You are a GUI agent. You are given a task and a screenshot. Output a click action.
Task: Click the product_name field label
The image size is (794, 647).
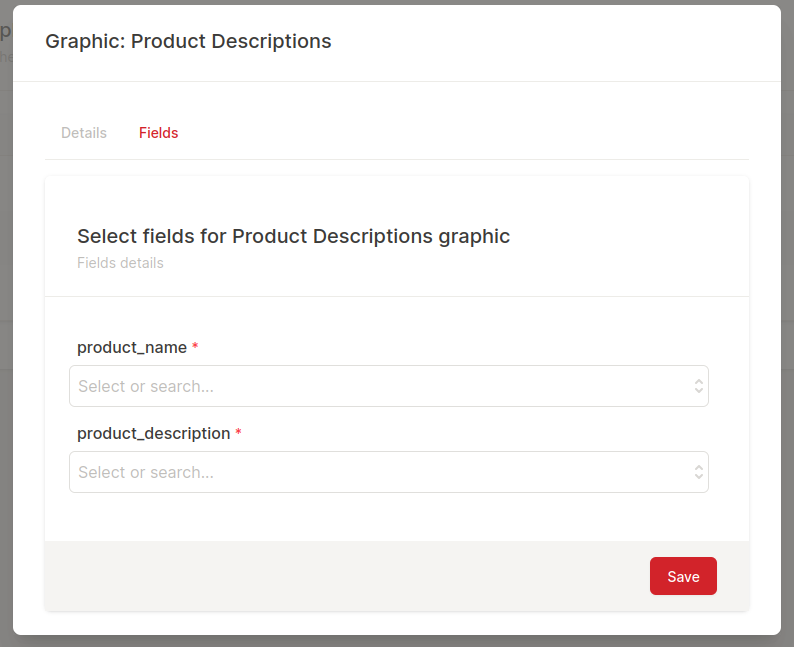(132, 347)
